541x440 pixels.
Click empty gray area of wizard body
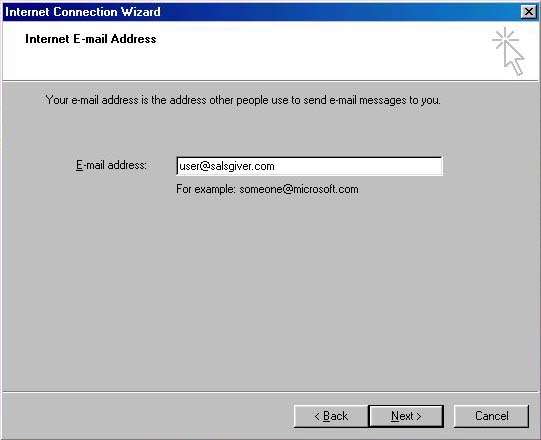269,293
